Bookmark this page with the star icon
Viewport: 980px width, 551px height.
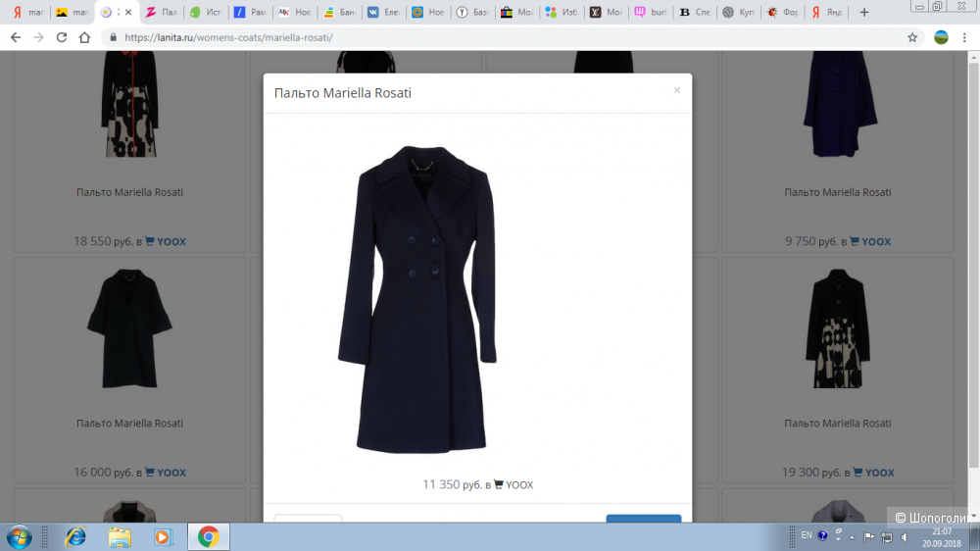[912, 37]
